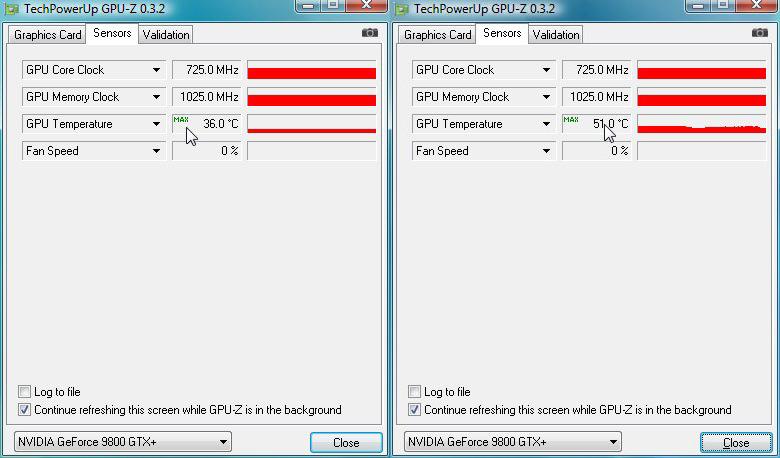
Task: Click GPU Core Clock graph bar in left window
Action: [x=311, y=70]
